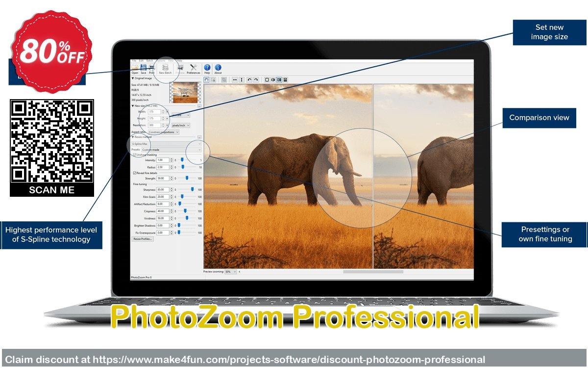
Task: Open Preview zooming 50% dropdown
Action: tap(231, 271)
